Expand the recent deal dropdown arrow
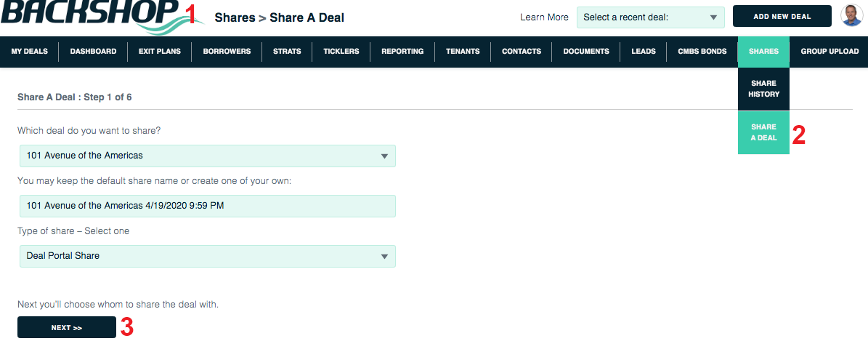Screen dimensions: 868x349 tap(713, 17)
